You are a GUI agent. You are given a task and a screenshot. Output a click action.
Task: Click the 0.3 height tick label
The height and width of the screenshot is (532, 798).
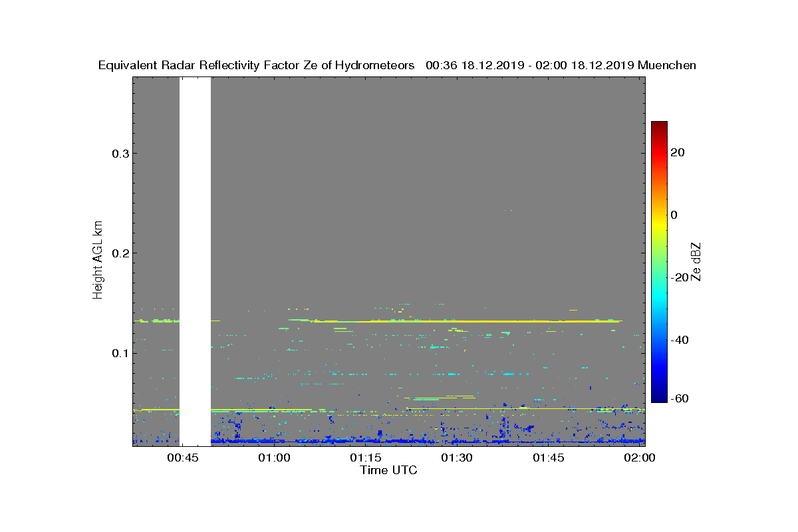119,154
